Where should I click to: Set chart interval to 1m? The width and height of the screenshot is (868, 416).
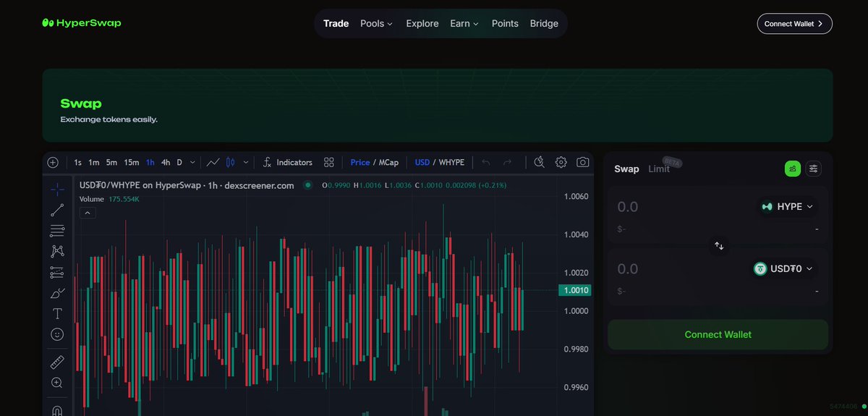94,162
